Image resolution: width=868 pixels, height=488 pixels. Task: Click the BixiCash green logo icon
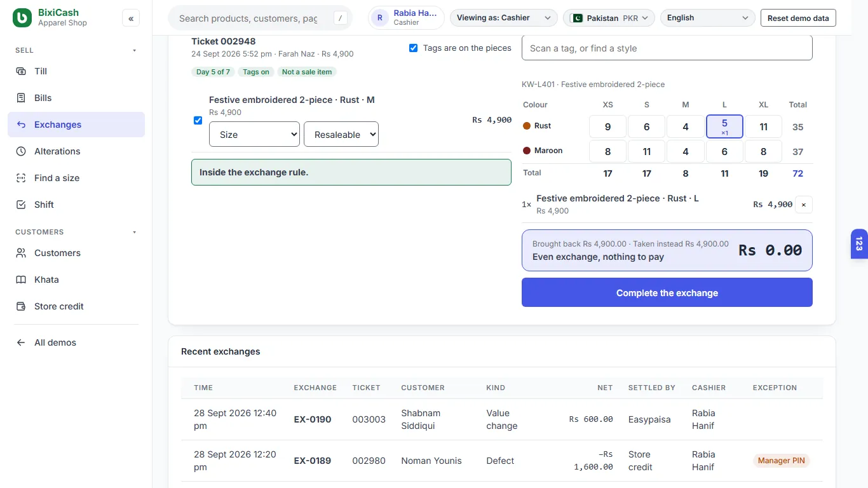[22, 18]
